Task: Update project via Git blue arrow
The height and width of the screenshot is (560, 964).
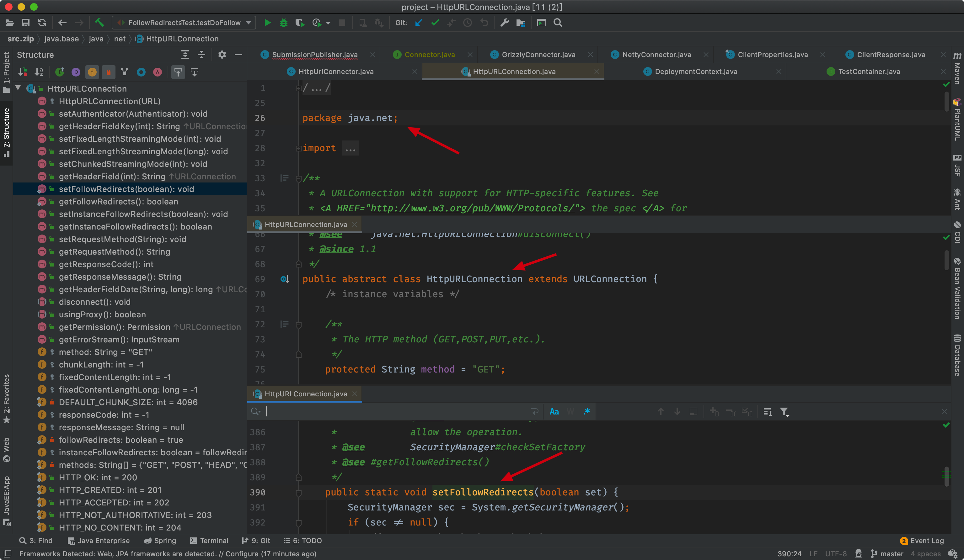Action: 419,23
